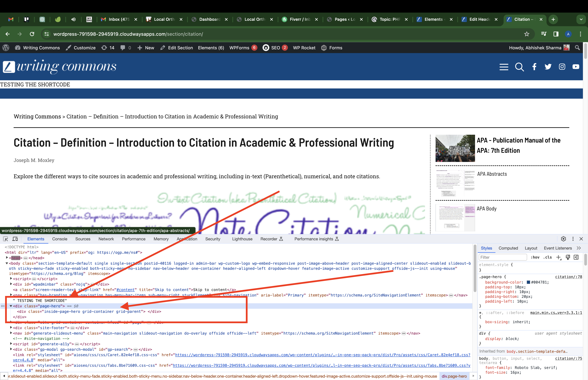Click the site search icon in header
The width and height of the screenshot is (588, 380).
(x=519, y=67)
